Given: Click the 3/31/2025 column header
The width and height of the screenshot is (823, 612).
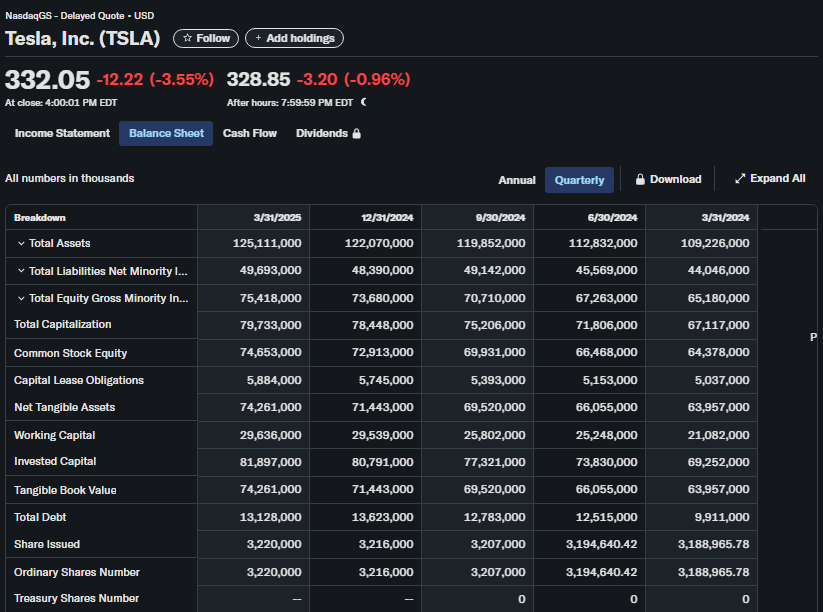Looking at the screenshot, I should pos(277,218).
